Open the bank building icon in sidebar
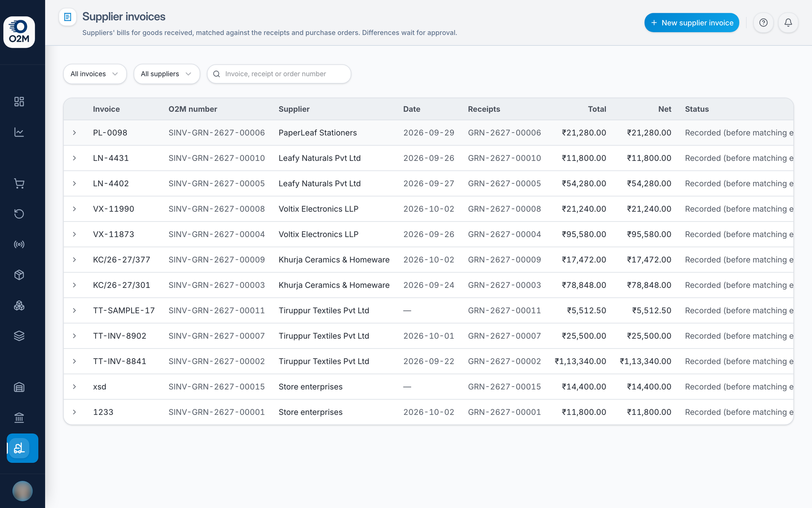The height and width of the screenshot is (508, 812). pos(19,417)
